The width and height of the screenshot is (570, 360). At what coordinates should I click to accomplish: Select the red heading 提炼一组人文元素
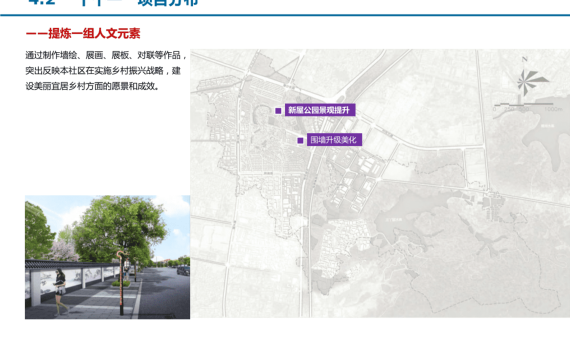tap(83, 33)
